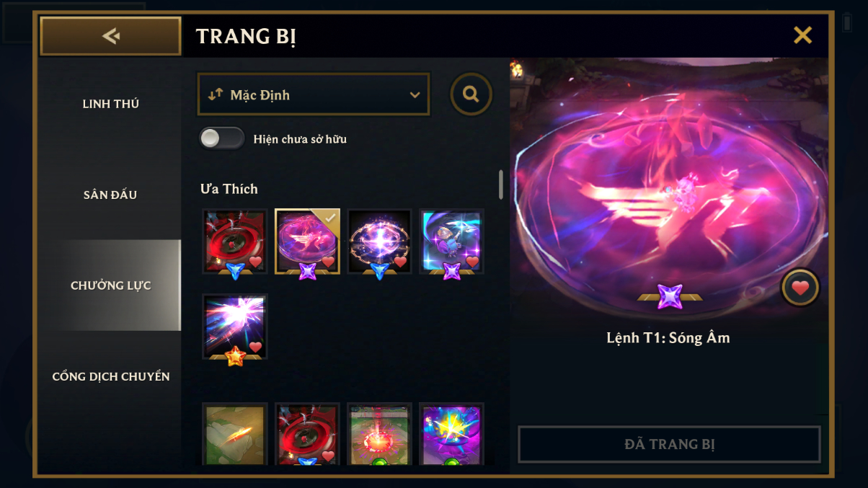Choose the purple orb boom in favorites
This screenshot has height=488, width=868.
pos(379,241)
